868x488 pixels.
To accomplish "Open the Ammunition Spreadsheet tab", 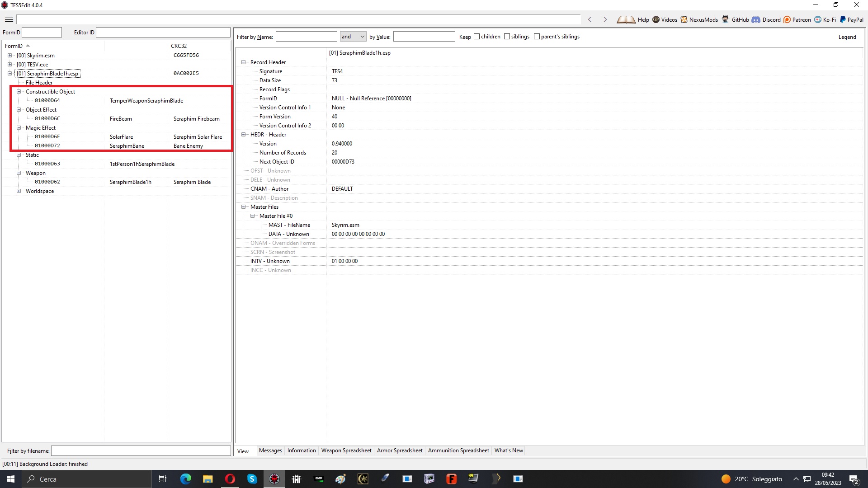I will coord(458,450).
